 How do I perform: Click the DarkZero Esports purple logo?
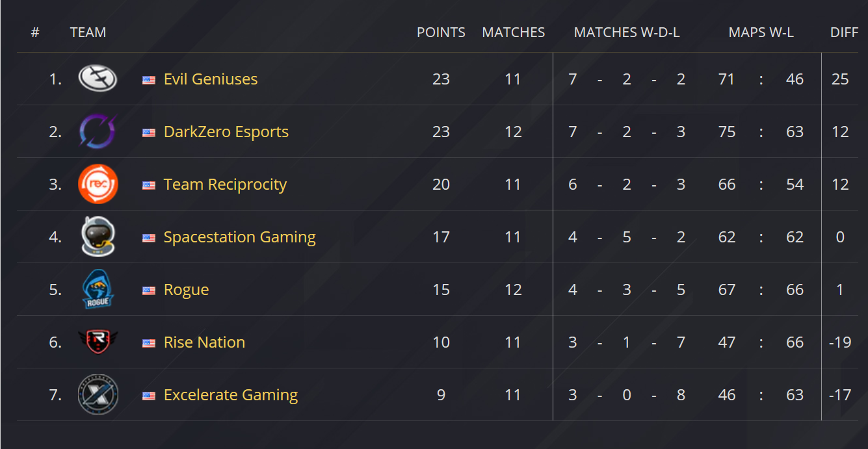point(98,132)
